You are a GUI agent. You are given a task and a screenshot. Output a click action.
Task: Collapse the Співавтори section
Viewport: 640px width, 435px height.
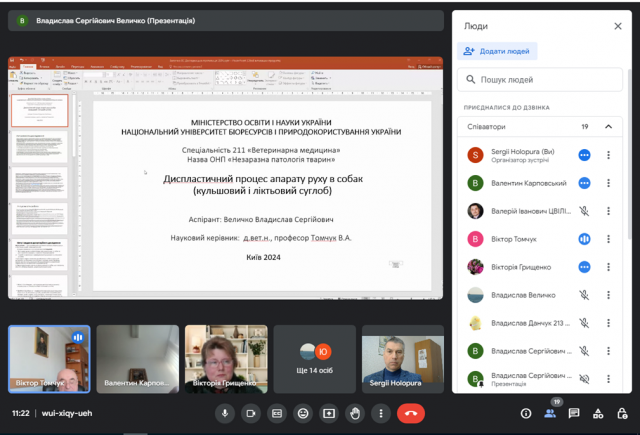[608, 127]
